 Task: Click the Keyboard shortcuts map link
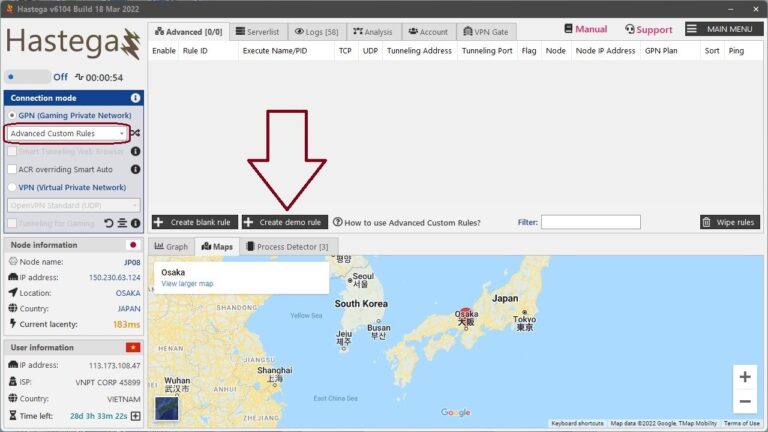[577, 423]
